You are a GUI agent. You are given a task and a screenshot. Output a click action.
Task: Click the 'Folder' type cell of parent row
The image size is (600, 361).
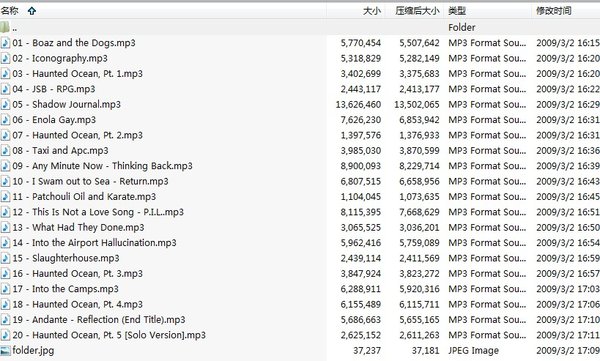(x=462, y=28)
